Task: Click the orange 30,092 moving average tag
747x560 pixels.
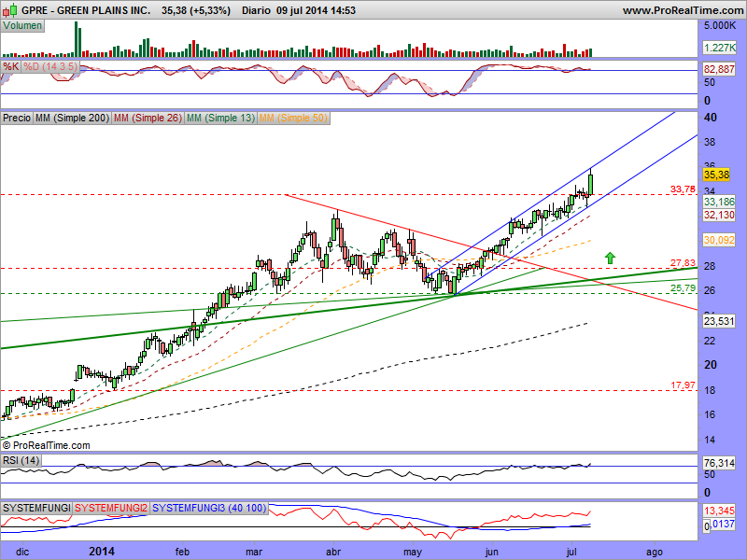Action: pos(719,240)
